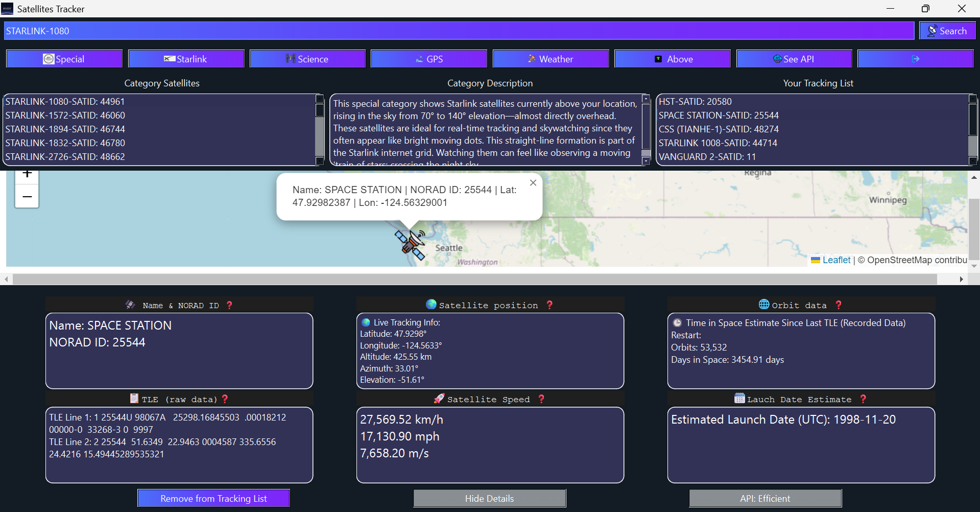Click the satellite marker icon on map
The image size is (980, 512).
pos(410,244)
